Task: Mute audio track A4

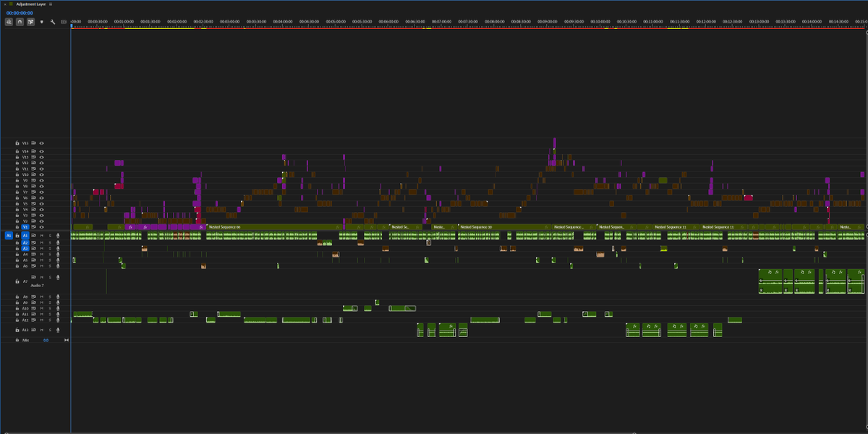Action: (x=42, y=254)
